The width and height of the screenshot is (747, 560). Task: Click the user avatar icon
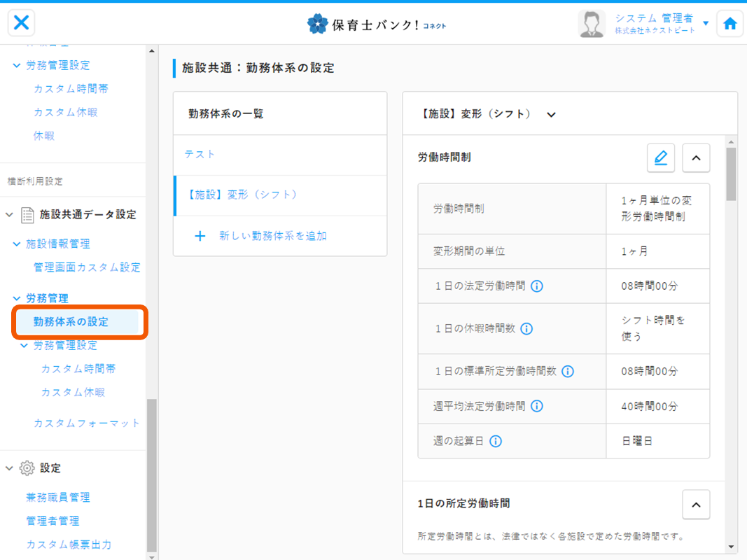click(592, 24)
